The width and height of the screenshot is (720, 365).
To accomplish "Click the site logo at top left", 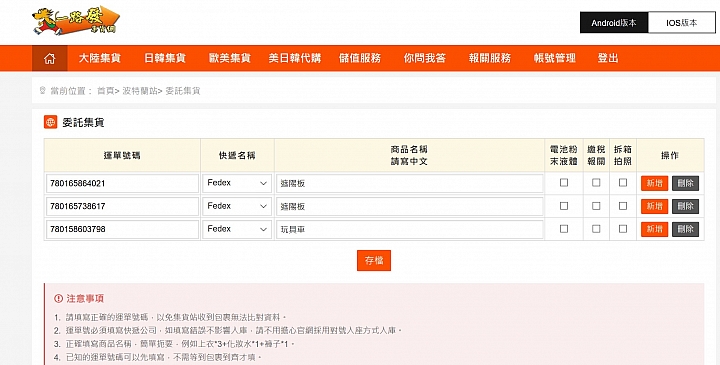I will click(x=76, y=21).
